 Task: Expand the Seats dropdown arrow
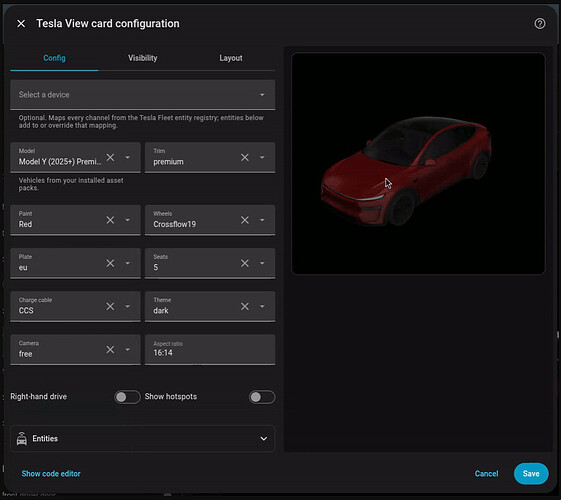point(262,263)
